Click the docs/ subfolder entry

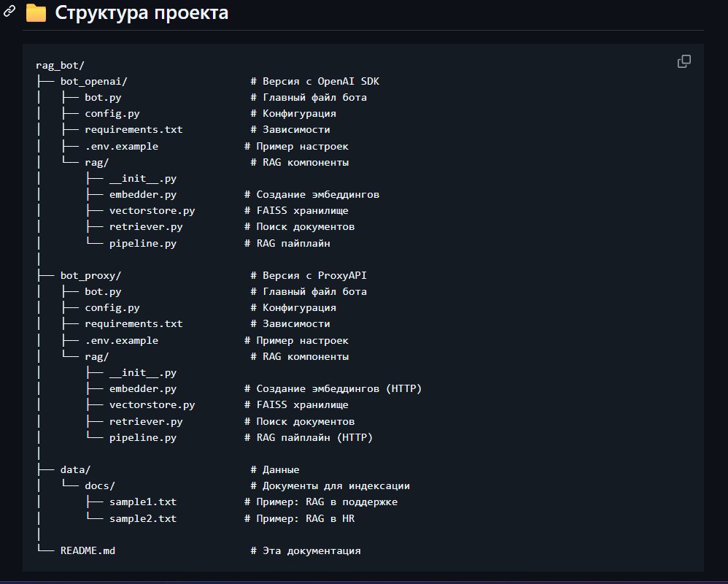(100, 485)
